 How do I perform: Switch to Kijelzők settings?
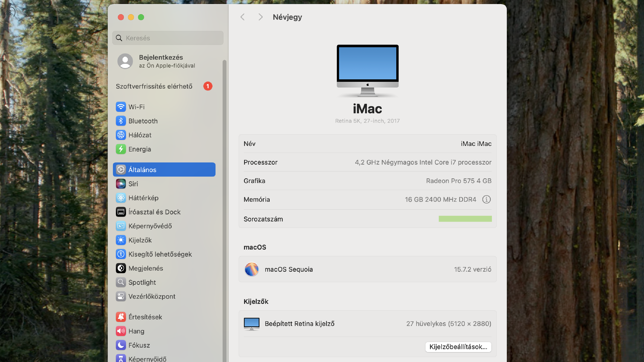(121, 240)
